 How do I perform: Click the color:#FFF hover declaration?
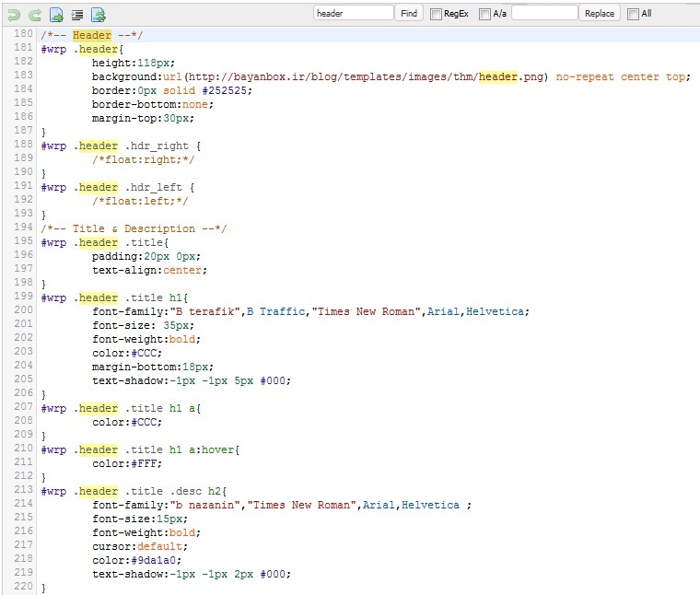click(x=127, y=463)
